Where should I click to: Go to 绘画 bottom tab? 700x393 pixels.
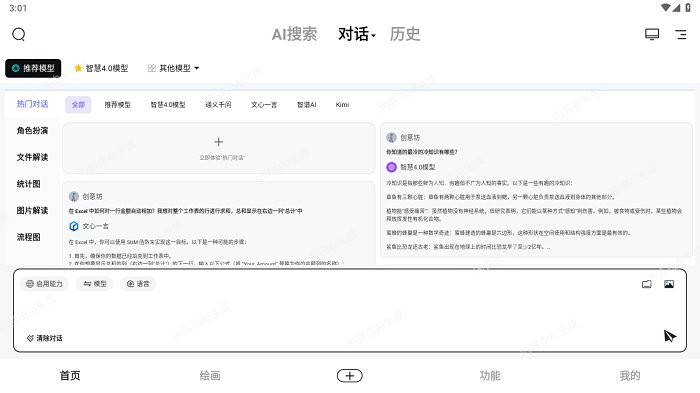[x=210, y=376]
